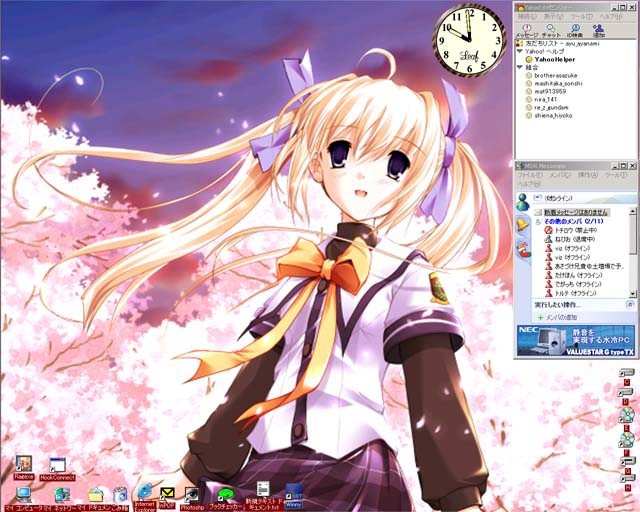
Task: Collapse the その他のメンバ group in MSN
Action: 538,221
